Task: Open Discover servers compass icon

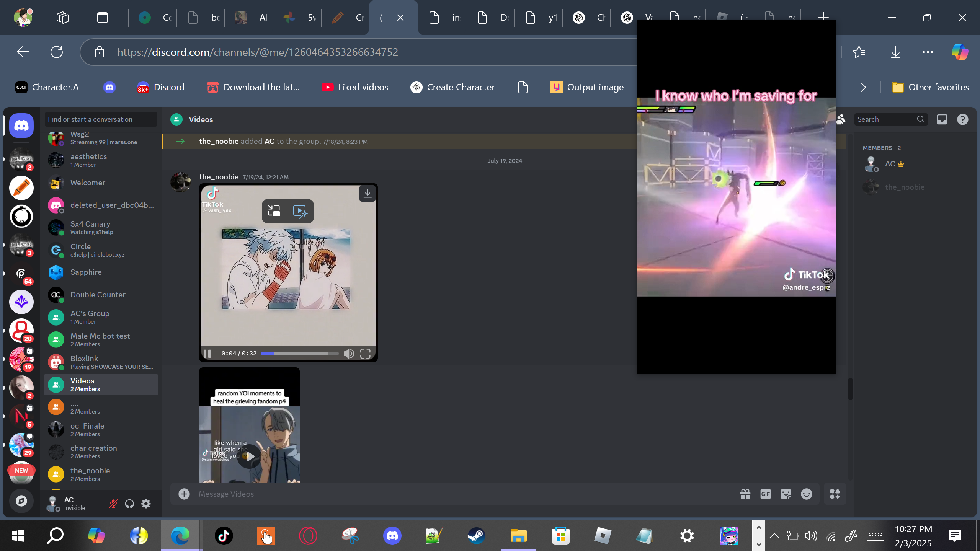Action: 21,500
